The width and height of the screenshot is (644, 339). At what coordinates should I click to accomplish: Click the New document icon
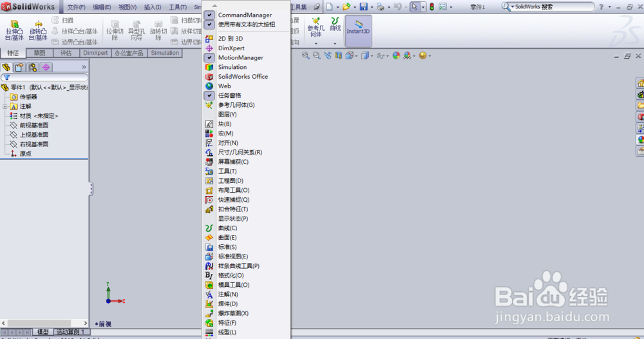click(329, 6)
